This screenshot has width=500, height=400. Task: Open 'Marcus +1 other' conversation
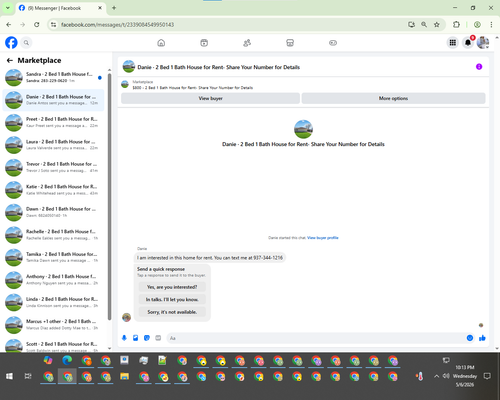(53, 325)
